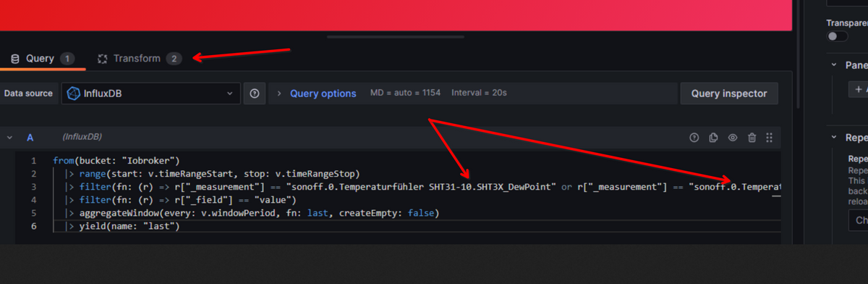868x284 pixels.
Task: Grab the drag handle of query A
Action: pyautogui.click(x=770, y=138)
